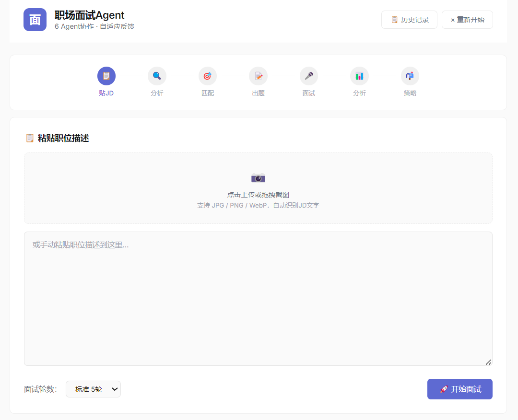Click the textarea resize handle corner
Image resolution: width=518 pixels, height=420 pixels.
click(x=489, y=362)
